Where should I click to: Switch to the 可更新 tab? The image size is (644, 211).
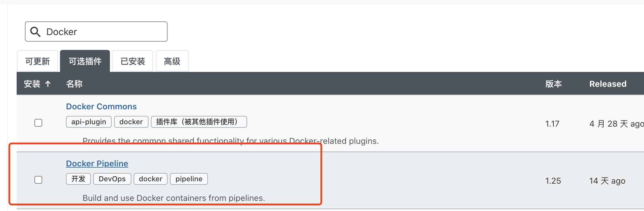click(37, 62)
